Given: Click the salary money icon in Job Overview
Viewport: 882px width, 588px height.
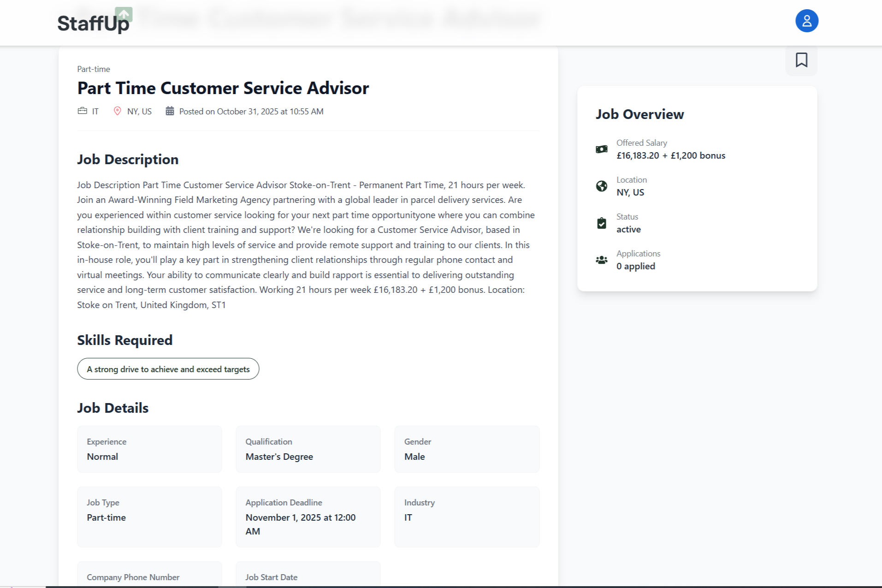Looking at the screenshot, I should (601, 148).
